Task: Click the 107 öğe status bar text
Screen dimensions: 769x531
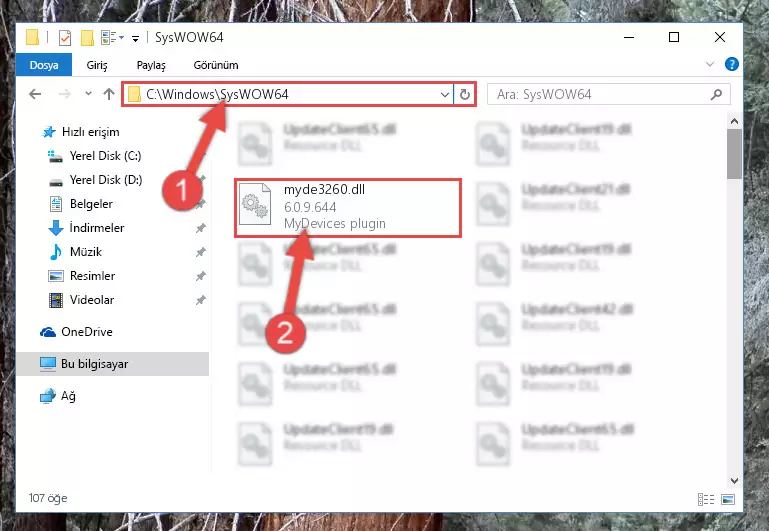Action: tap(48, 498)
